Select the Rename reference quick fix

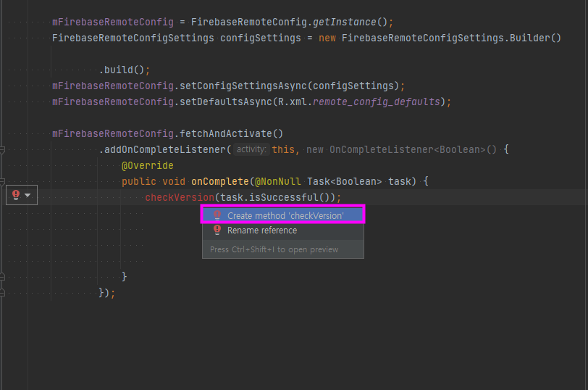(x=282, y=231)
